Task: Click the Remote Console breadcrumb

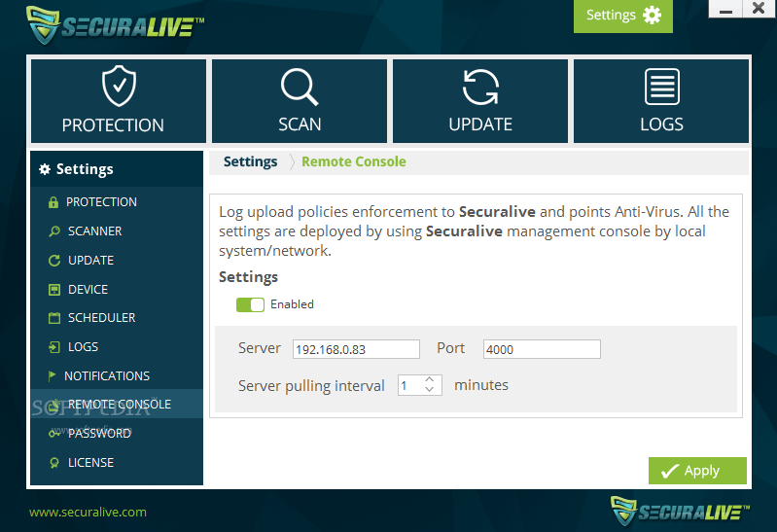Action: point(354,161)
